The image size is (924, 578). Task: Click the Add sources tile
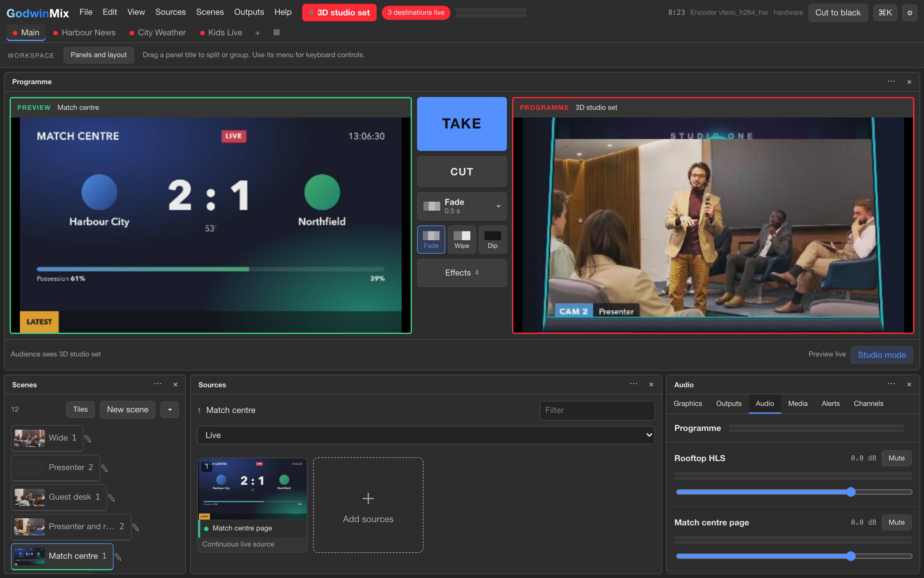coord(368,505)
